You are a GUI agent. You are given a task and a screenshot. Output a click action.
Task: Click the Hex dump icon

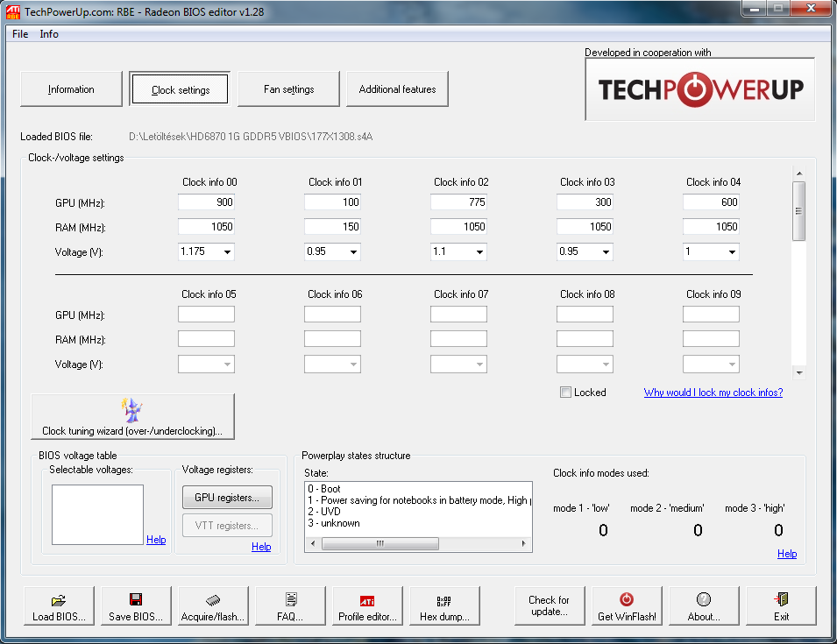point(444,601)
